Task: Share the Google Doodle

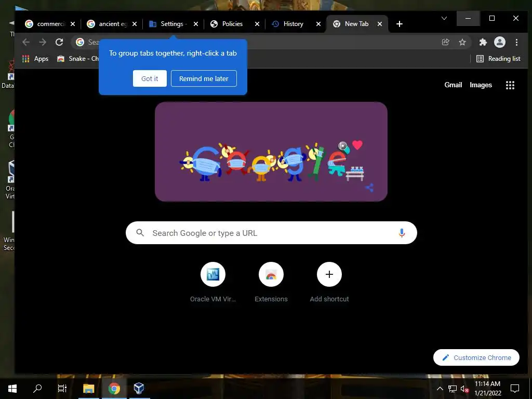Action: (x=369, y=188)
